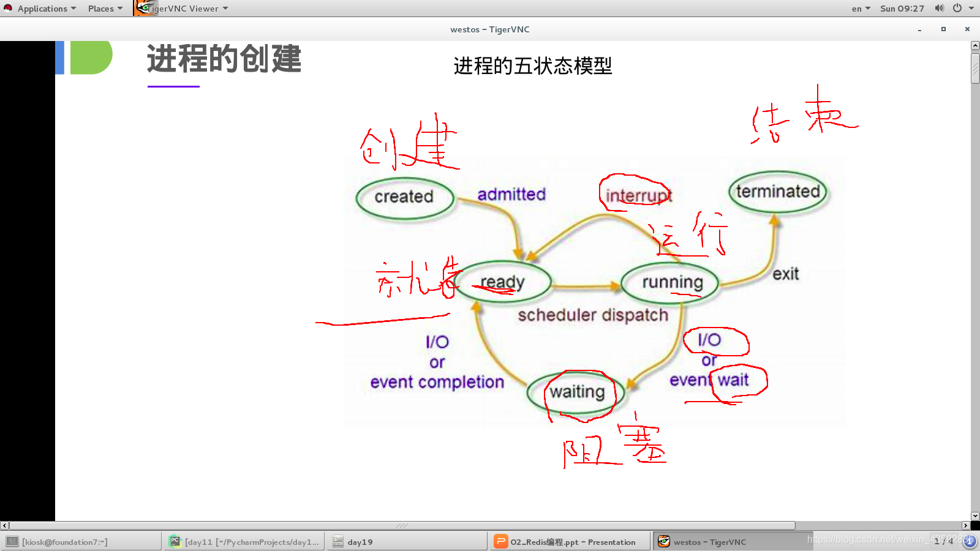This screenshot has height=551, width=980.
Task: Click the 'ready' state oval
Action: point(503,282)
